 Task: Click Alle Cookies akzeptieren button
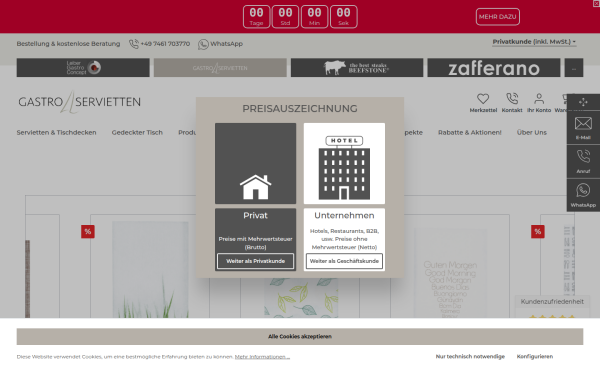(300, 336)
